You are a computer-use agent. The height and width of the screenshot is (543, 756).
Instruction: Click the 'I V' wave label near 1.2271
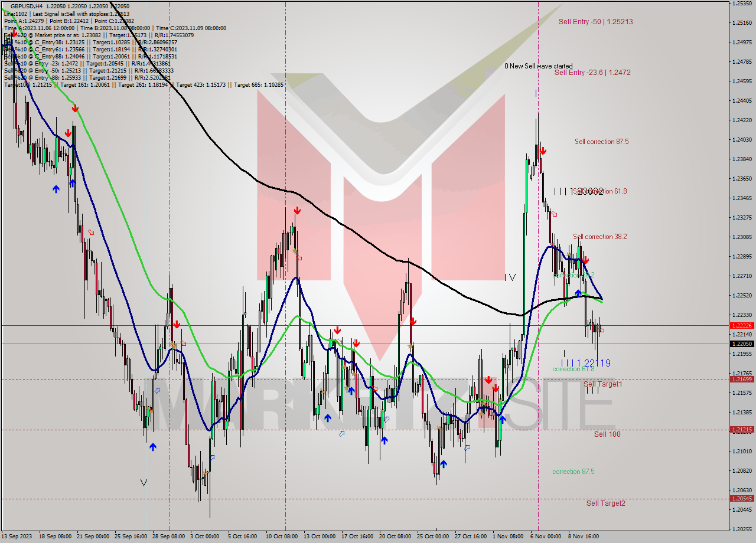[510, 277]
